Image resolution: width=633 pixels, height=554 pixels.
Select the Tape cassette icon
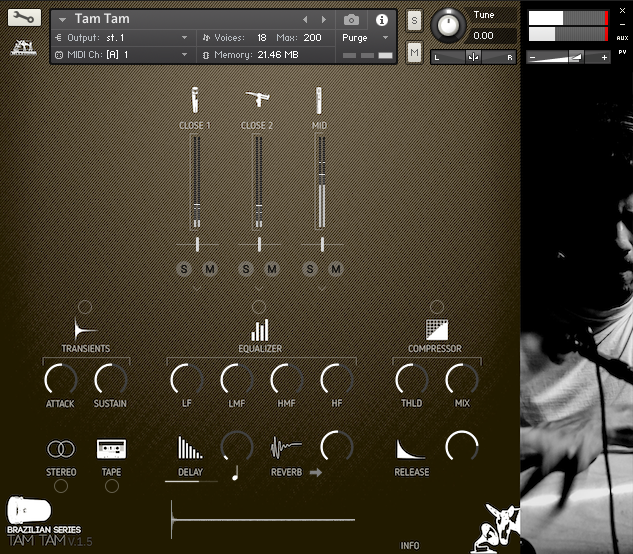(x=111, y=449)
